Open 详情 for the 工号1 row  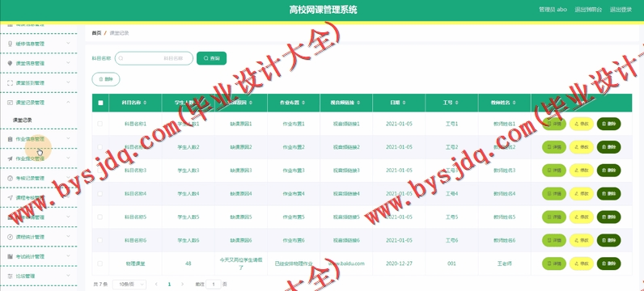click(x=554, y=124)
